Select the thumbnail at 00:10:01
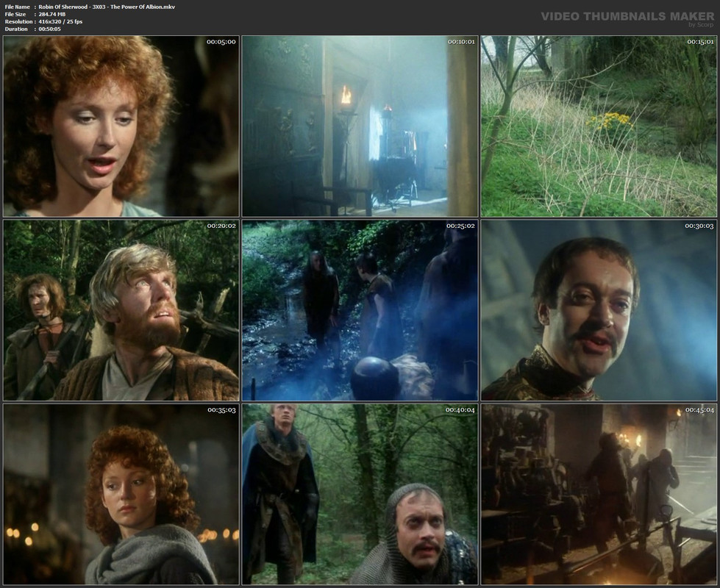The height and width of the screenshot is (588, 720). (360, 126)
